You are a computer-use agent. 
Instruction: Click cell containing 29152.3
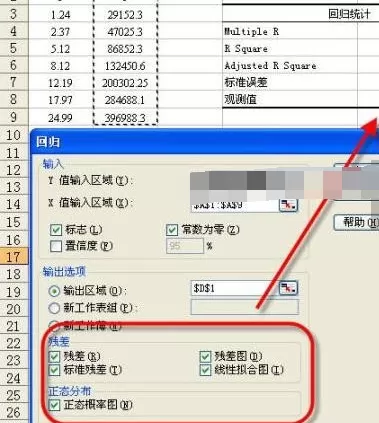[125, 15]
